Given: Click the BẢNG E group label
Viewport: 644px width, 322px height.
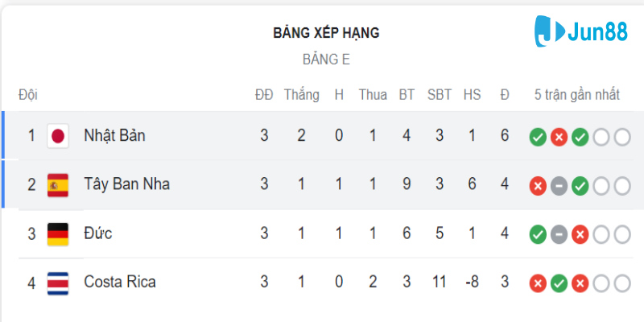Looking at the screenshot, I should 326,60.
